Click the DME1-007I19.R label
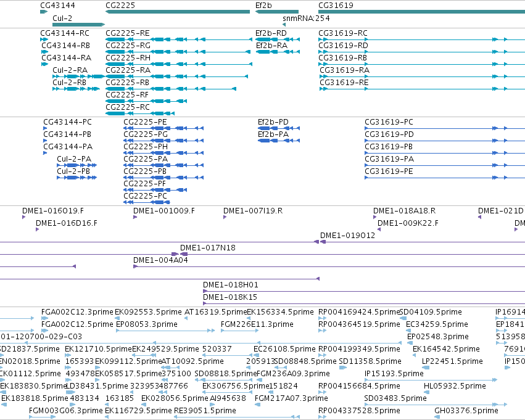Screen dimensions: 525x420 (x=253, y=211)
